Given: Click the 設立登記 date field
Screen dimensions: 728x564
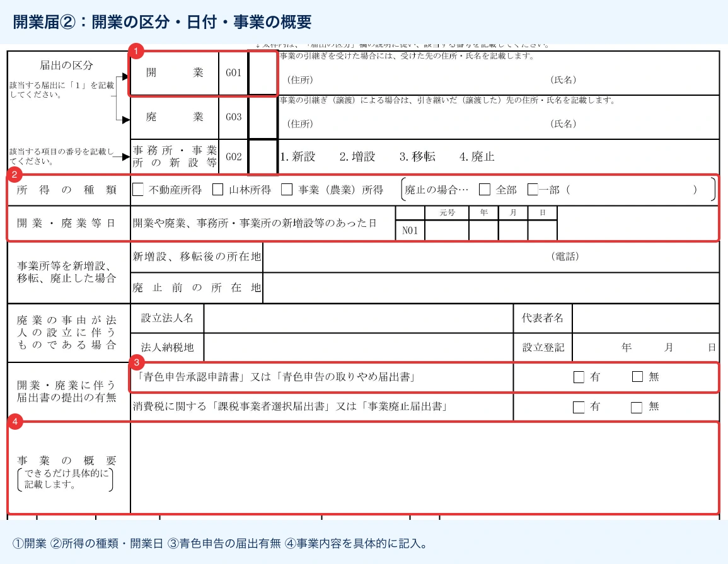Looking at the screenshot, I should (646, 347).
